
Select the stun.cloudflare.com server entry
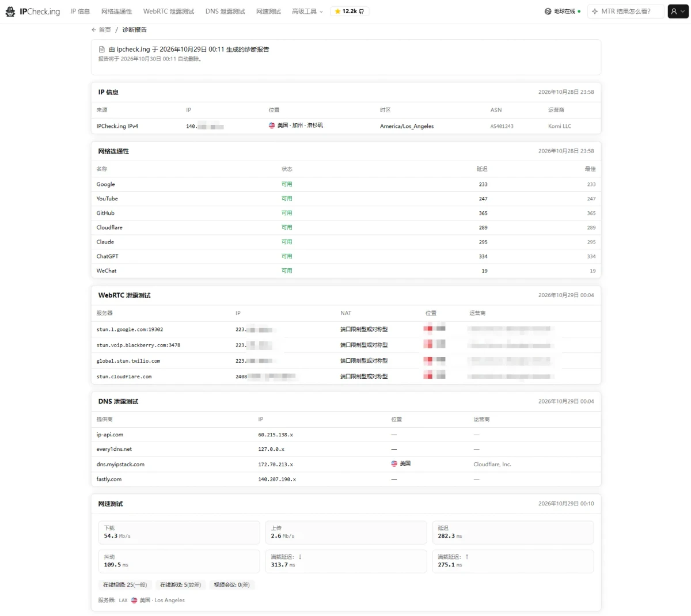click(x=124, y=377)
